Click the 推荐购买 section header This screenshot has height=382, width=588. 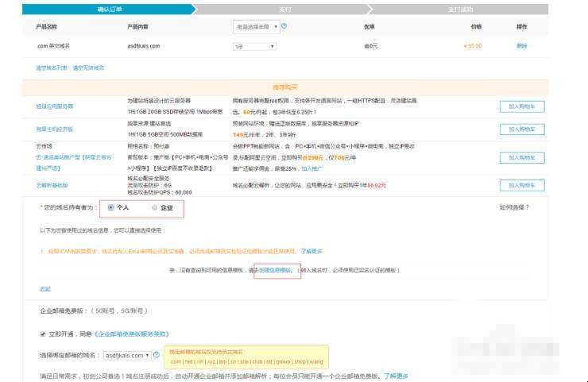tap(285, 87)
